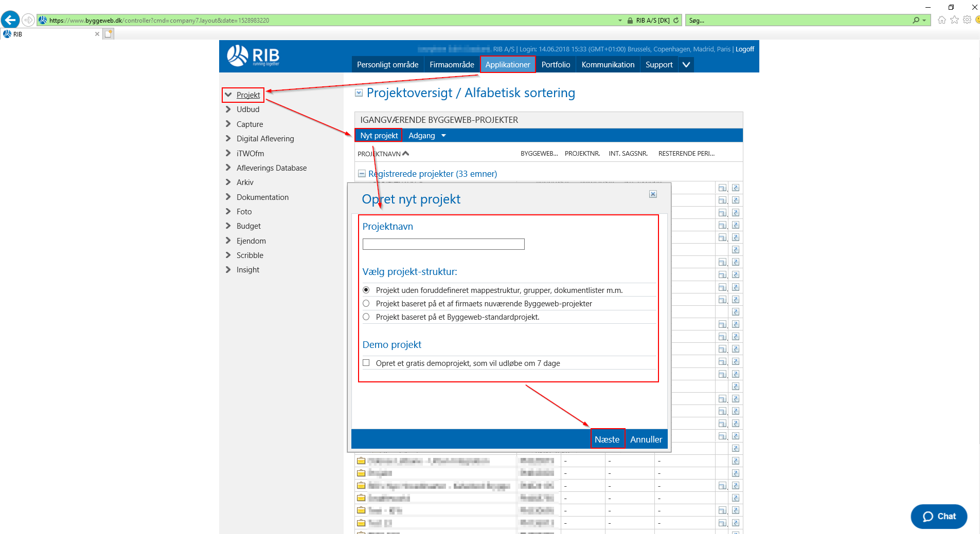980x534 pixels.
Task: Select projekt baseret på et Byggeweb-standardprojekt
Action: (366, 317)
